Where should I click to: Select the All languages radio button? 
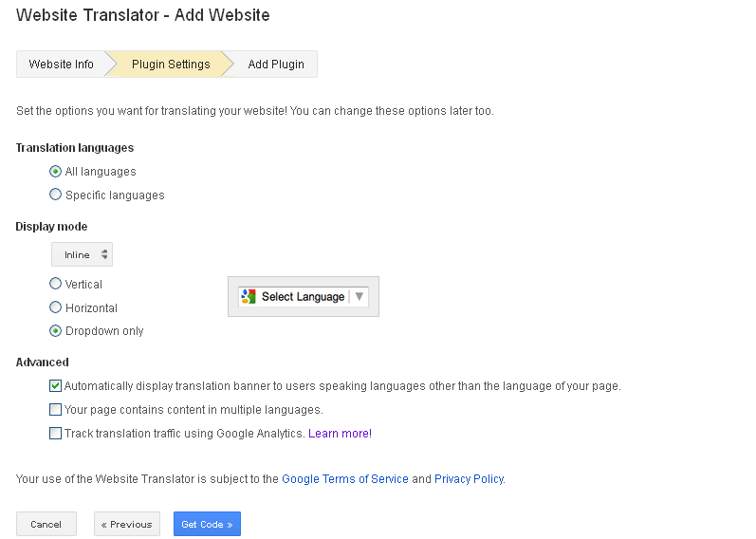[56, 172]
